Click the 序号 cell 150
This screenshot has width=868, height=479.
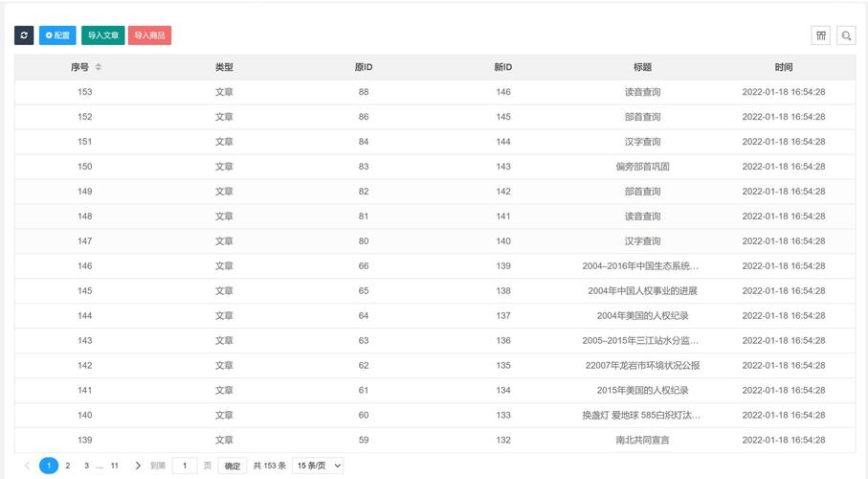85,167
